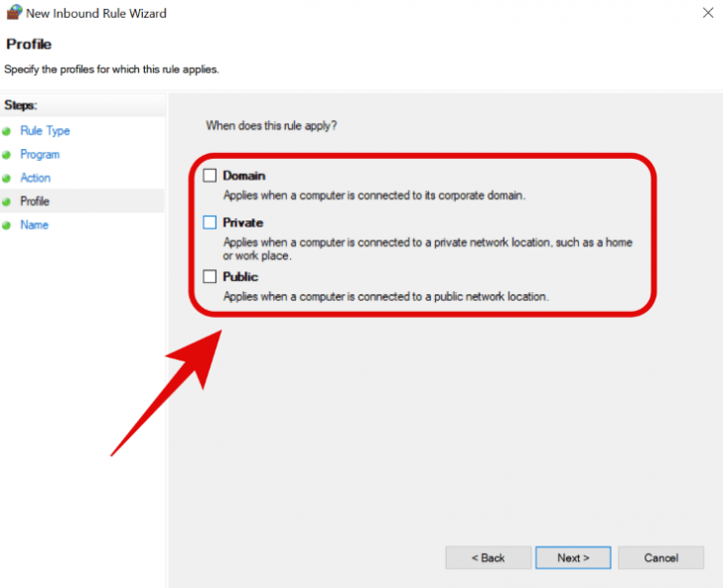Go to the Rule Type step
Viewport: 723px width, 588px height.
[x=45, y=131]
